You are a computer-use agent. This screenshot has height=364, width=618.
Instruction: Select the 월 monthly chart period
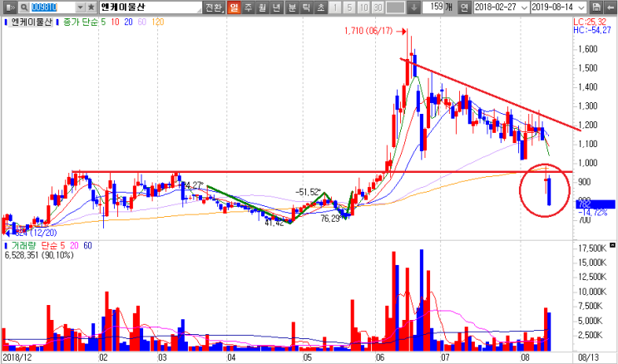click(x=263, y=7)
